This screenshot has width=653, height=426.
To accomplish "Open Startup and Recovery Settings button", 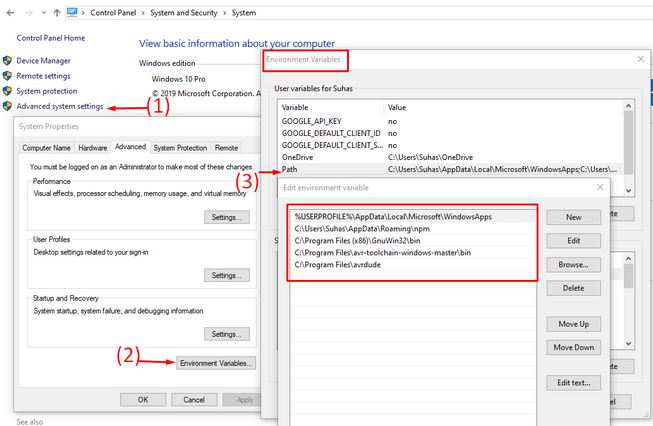I will (227, 334).
